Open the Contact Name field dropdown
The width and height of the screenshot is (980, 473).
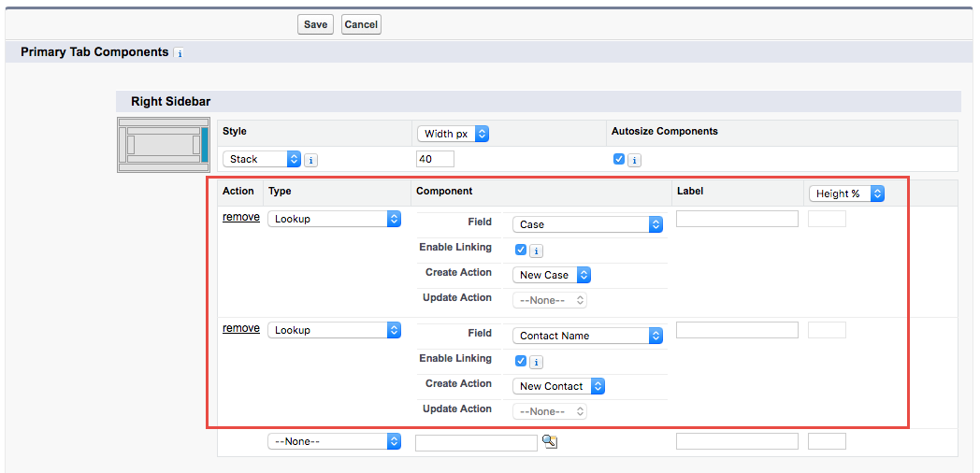point(587,336)
